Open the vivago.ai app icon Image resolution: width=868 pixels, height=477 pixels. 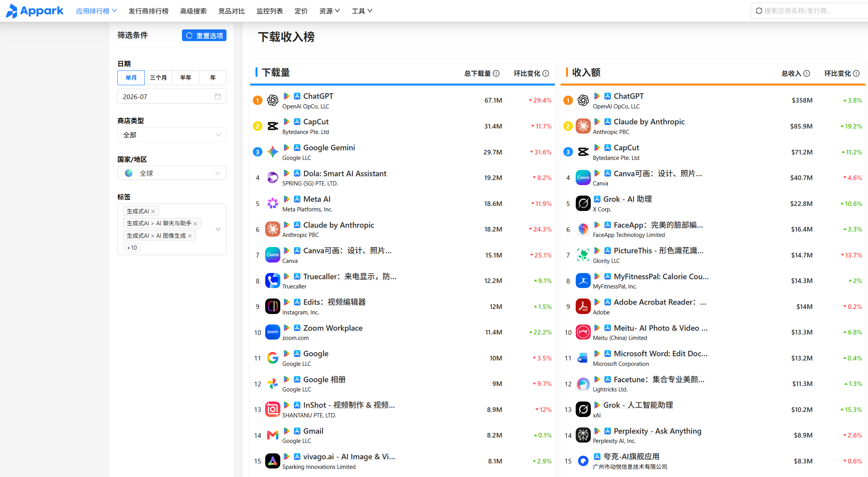pos(273,461)
